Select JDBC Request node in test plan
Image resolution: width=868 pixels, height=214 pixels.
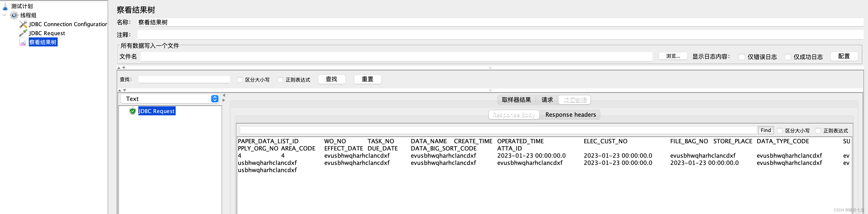point(47,33)
